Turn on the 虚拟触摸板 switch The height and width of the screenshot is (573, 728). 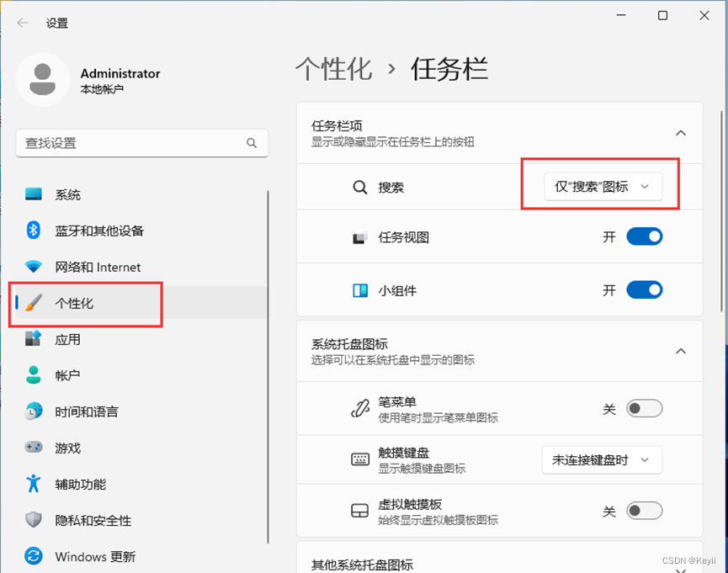[x=644, y=511]
